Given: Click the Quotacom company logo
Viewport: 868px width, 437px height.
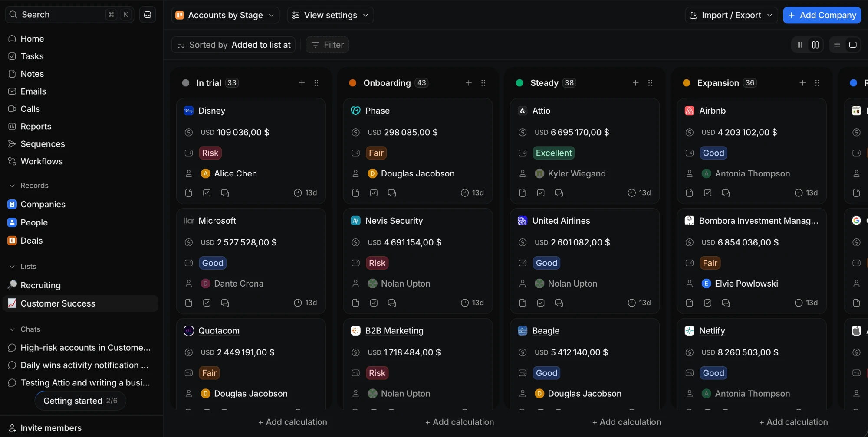Looking at the screenshot, I should (189, 331).
